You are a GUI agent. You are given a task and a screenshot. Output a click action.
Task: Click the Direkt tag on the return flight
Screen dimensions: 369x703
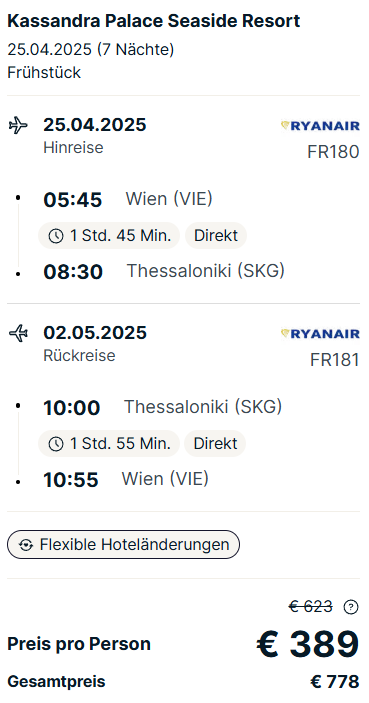(x=215, y=443)
